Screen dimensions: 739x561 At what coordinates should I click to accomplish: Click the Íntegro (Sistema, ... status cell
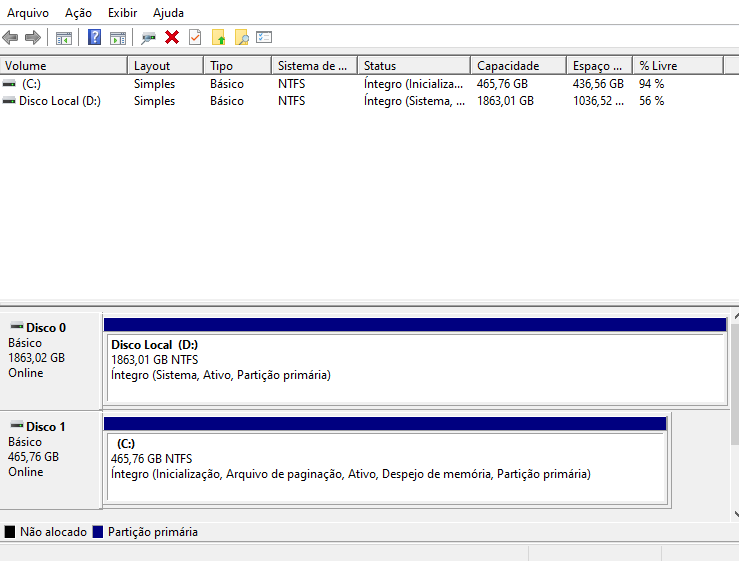[414, 101]
